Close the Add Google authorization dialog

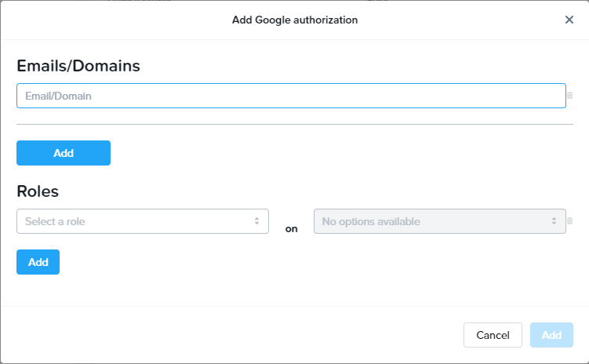[569, 20]
